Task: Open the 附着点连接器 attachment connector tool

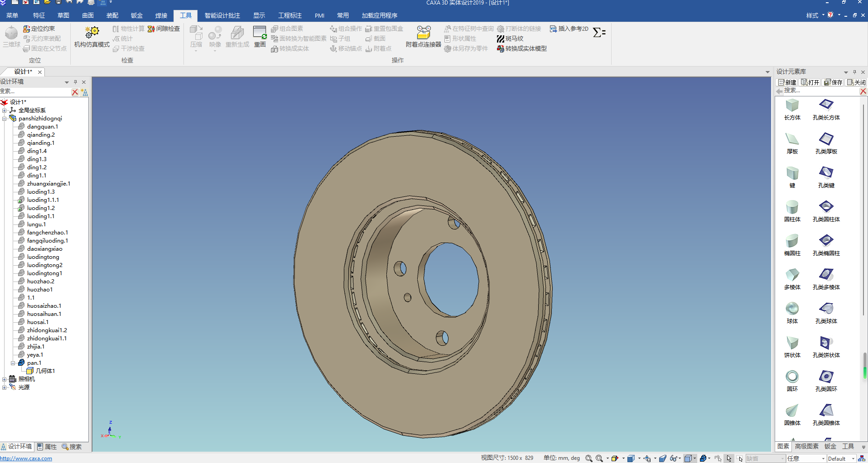Action: pyautogui.click(x=424, y=36)
